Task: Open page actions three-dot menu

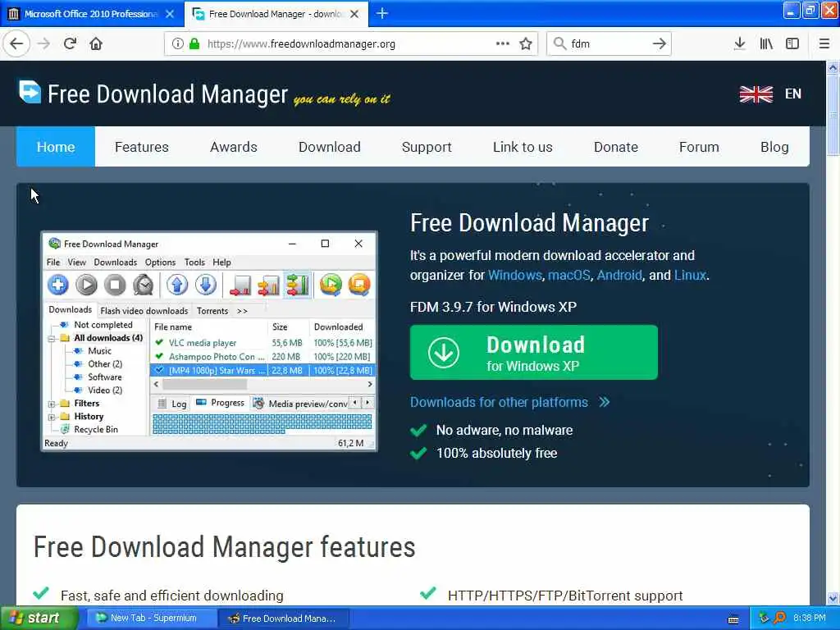Action: tap(503, 43)
